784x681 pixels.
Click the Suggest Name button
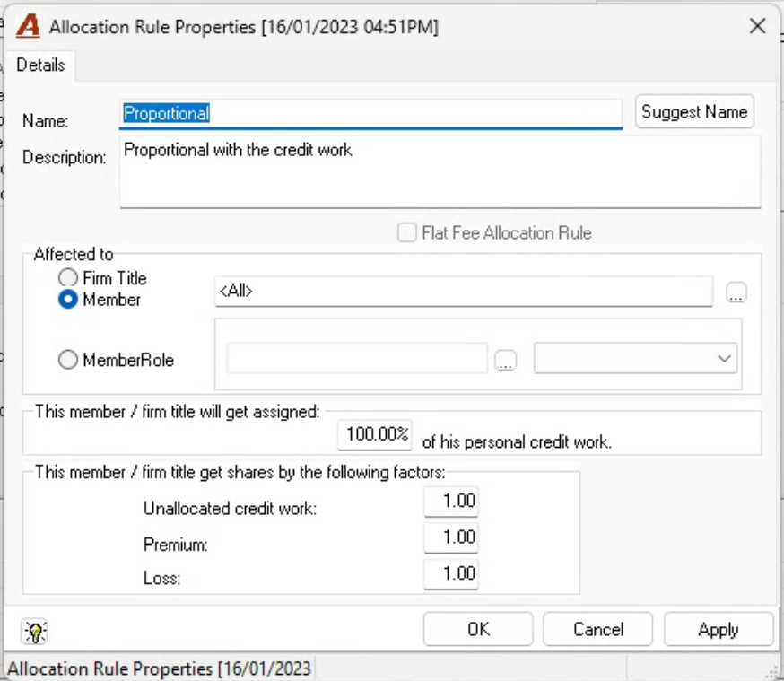point(694,111)
